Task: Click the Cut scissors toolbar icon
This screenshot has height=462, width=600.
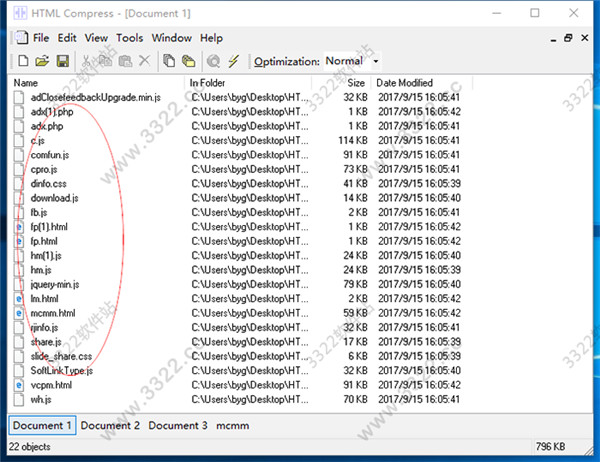Action: [x=87, y=61]
